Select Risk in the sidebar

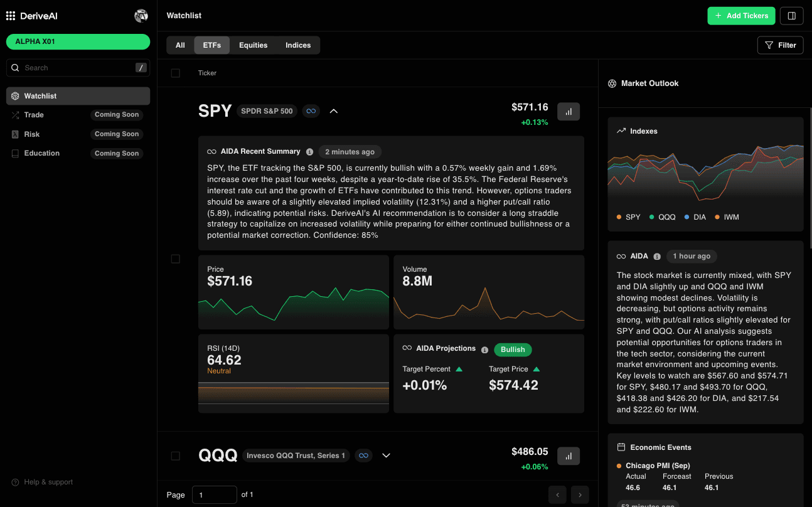(78, 134)
